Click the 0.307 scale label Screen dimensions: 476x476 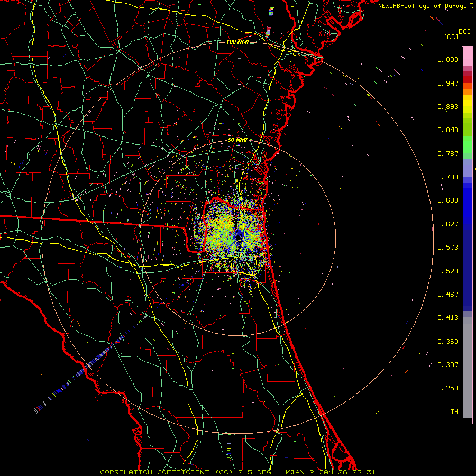click(x=448, y=365)
